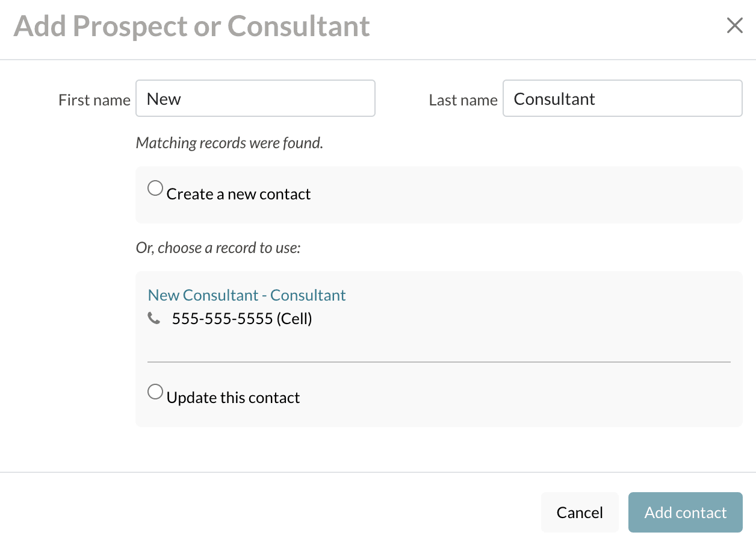756x547 pixels.
Task: Click the 'Matching records were found.' message
Action: coord(229,143)
